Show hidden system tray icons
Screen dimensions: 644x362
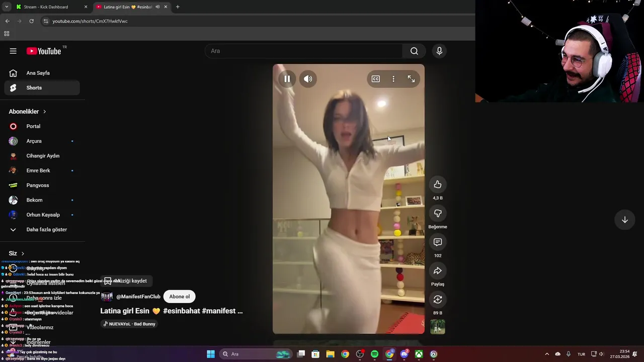point(547,354)
